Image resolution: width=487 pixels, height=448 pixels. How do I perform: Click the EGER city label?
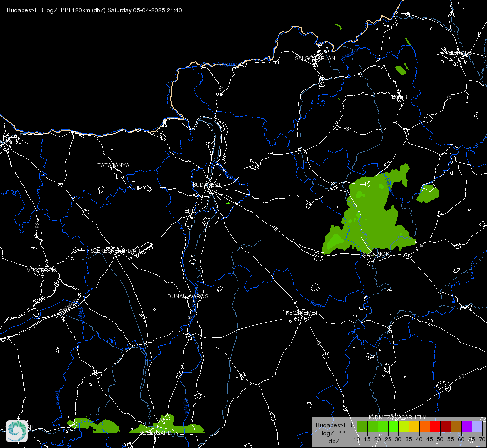coord(400,97)
